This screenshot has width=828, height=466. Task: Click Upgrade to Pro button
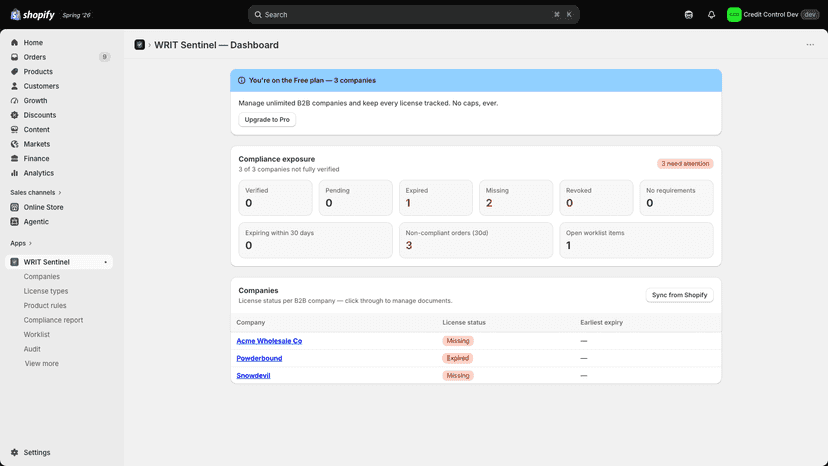point(267,119)
